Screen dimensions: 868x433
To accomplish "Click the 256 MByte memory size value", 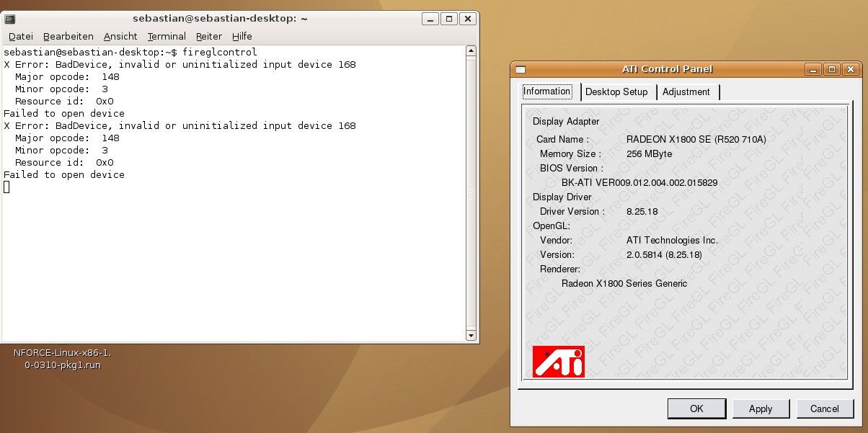I will pyautogui.click(x=650, y=153).
